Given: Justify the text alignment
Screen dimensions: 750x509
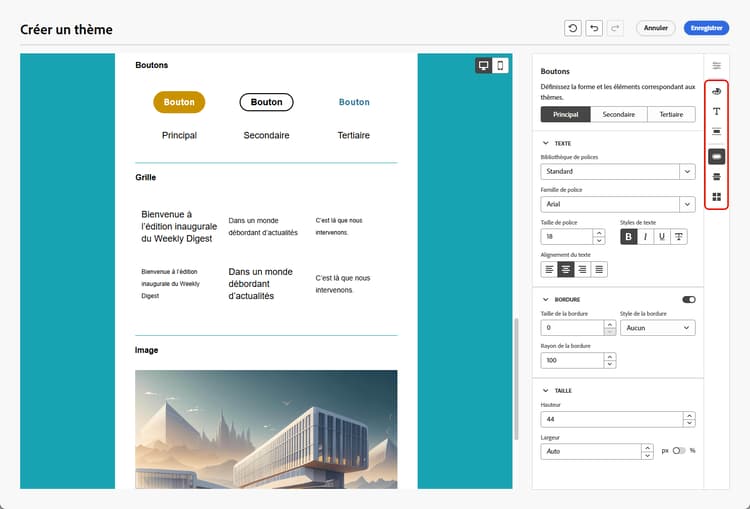Looking at the screenshot, I should (599, 269).
